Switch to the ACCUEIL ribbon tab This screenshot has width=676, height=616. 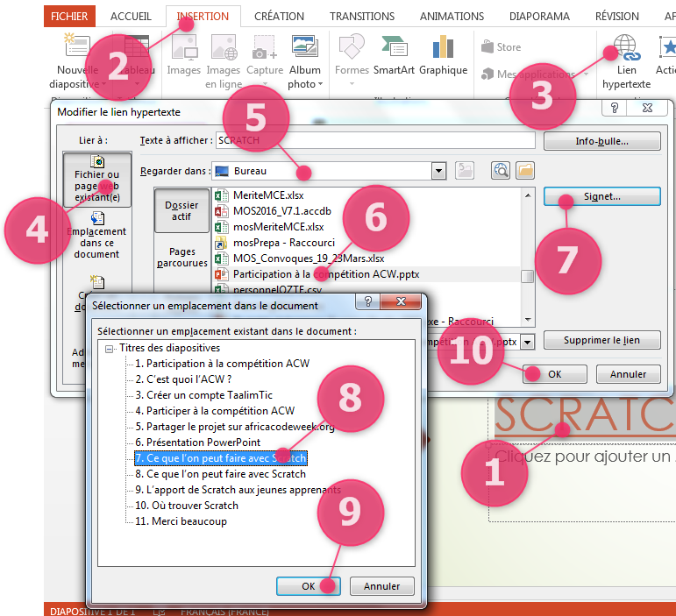pyautogui.click(x=131, y=17)
